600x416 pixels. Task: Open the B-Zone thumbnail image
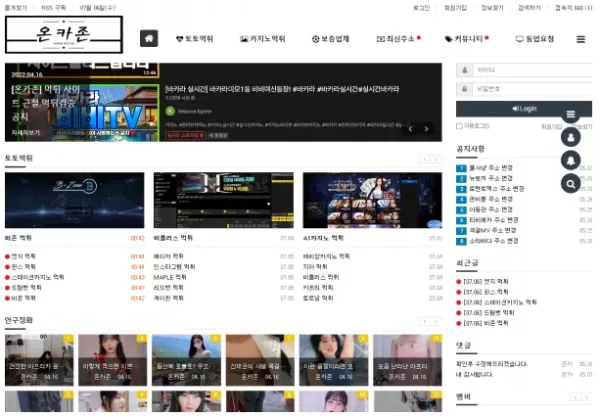pos(75,200)
